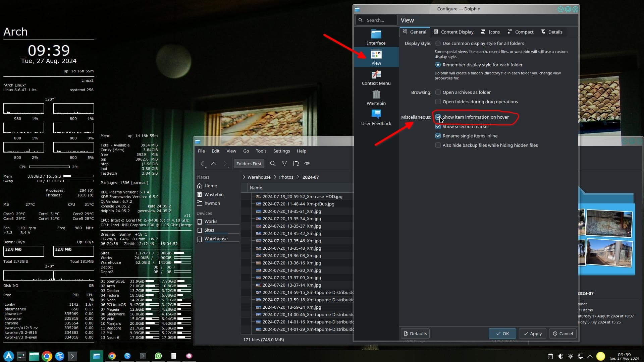Image resolution: width=644 pixels, height=362 pixels.
Task: Click the filter funnel icon in Dolphin toolbar
Action: point(284,164)
